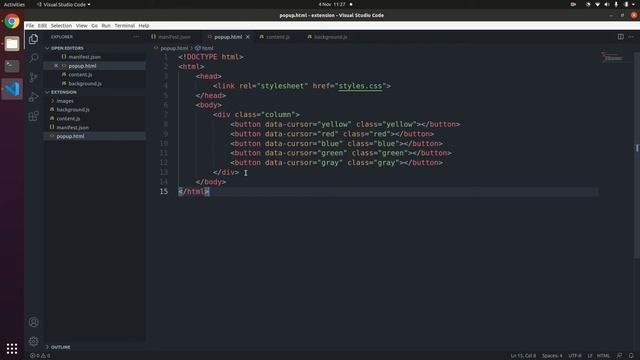Open the Run menu
Viewport: 640px width, 360px height.
coord(106,25)
